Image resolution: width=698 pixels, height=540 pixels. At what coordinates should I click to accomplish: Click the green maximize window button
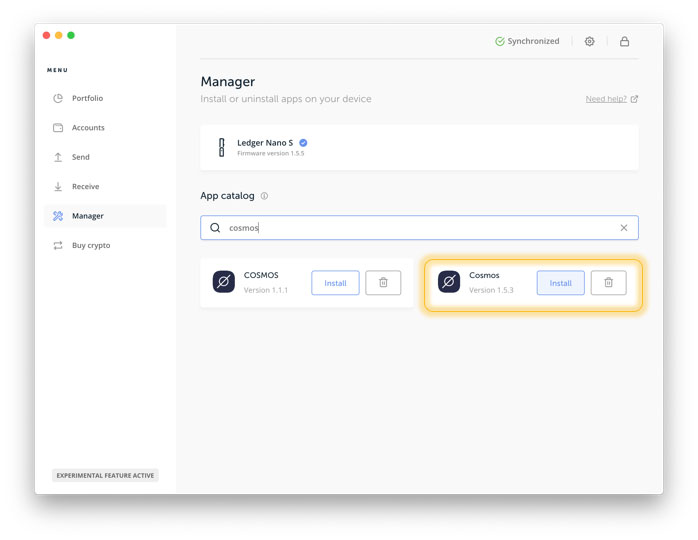71,35
